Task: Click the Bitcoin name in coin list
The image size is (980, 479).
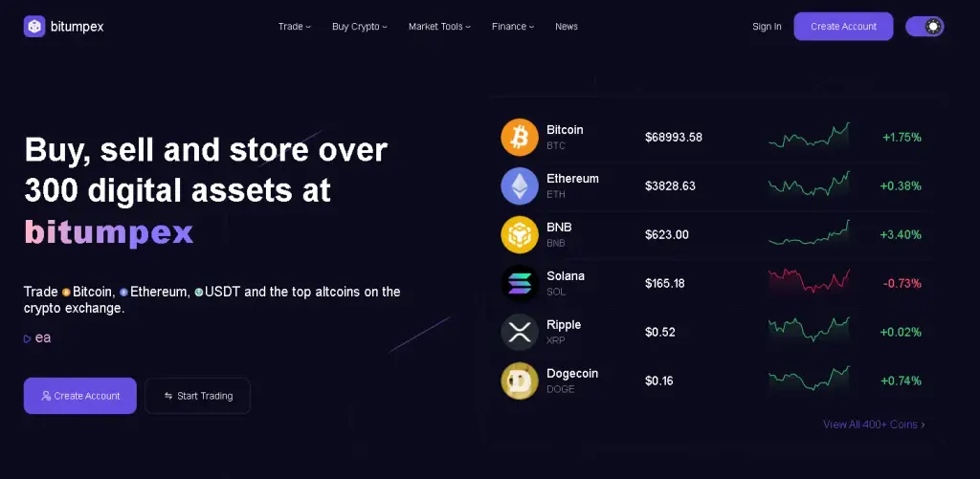Action: [565, 130]
